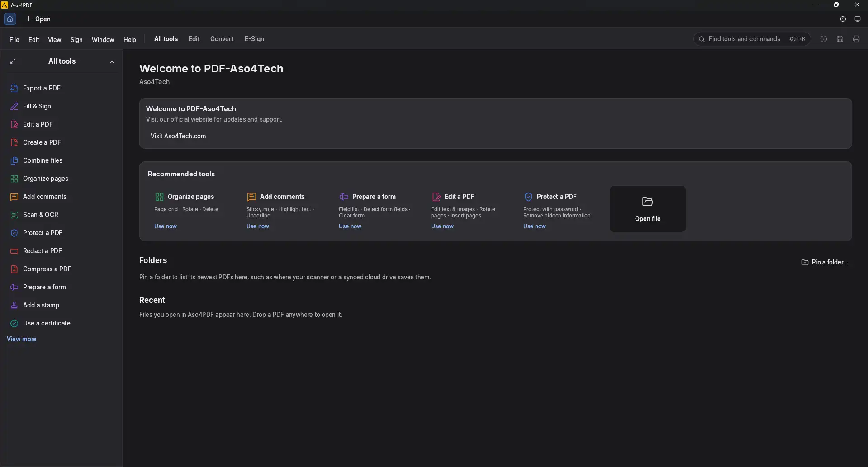Screen dimensions: 868x467
Task: Click the Open file card
Action: point(648,209)
